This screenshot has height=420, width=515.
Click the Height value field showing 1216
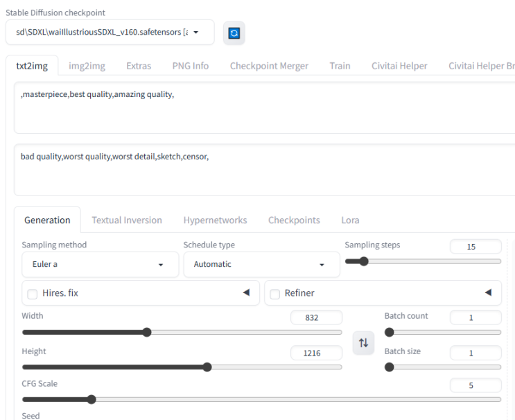tap(316, 353)
